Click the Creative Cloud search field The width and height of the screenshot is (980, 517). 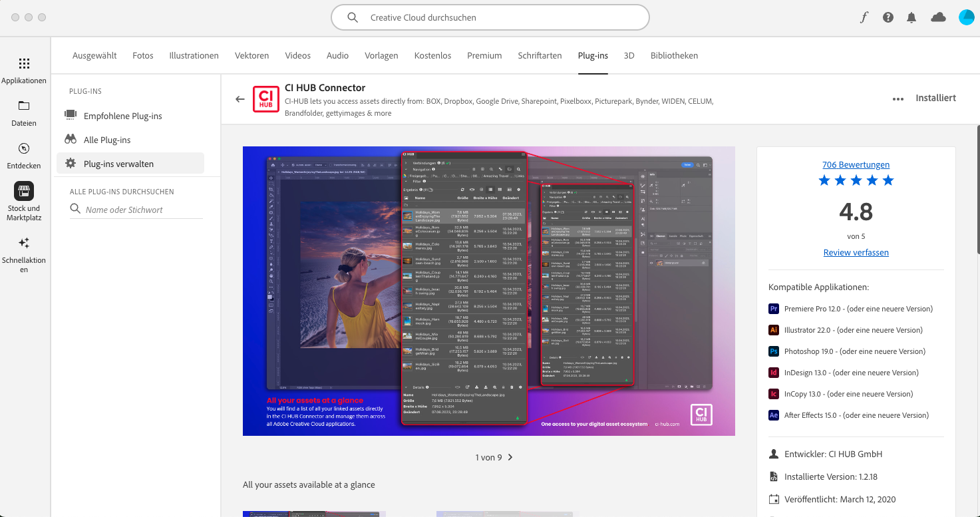(490, 17)
